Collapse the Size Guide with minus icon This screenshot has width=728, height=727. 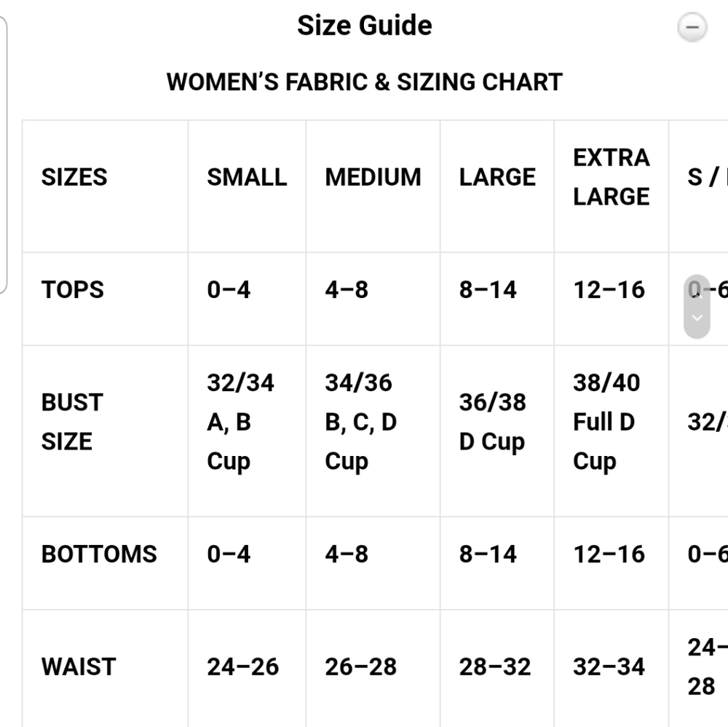coord(692,27)
